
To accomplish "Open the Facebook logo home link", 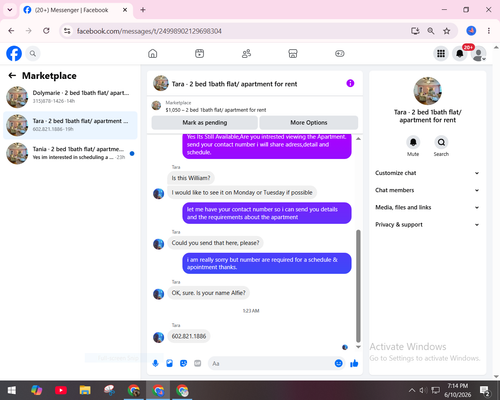I will coord(14,53).
